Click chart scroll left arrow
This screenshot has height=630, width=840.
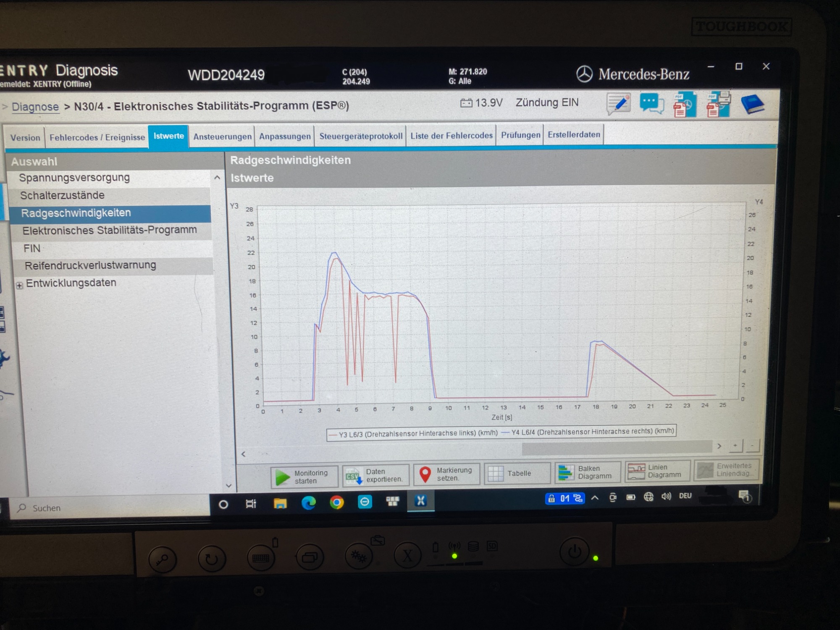244,454
